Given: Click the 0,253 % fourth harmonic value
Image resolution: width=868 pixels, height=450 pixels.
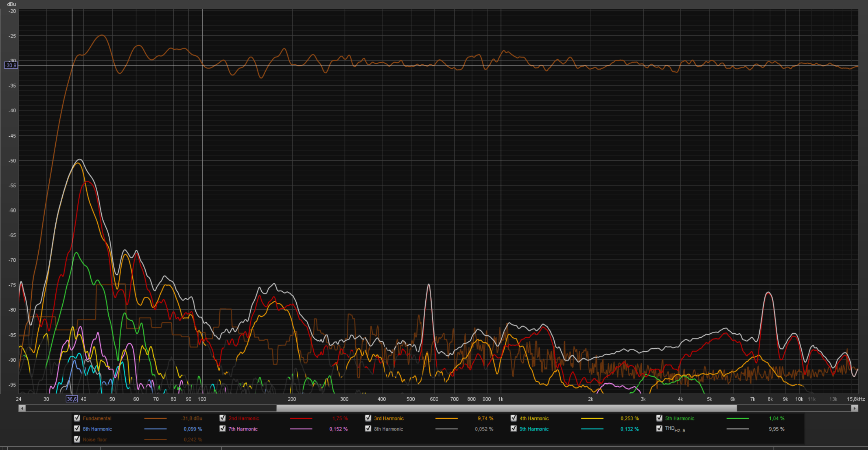Looking at the screenshot, I should [630, 419].
